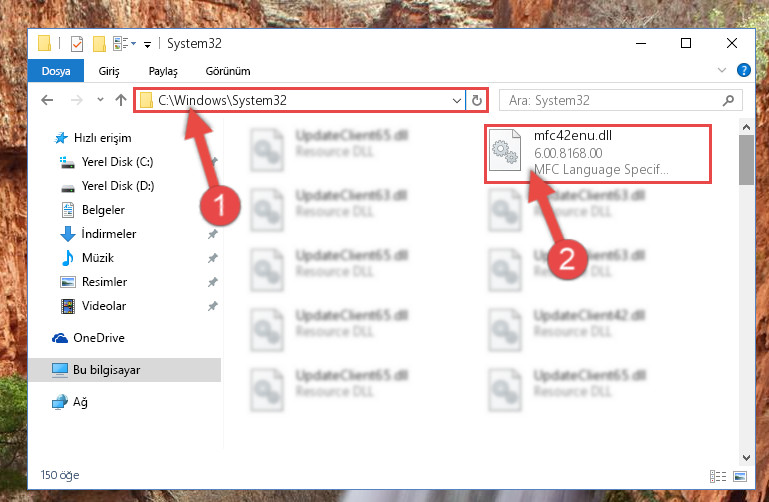769x502 pixels.
Task: Select the mfc42enu.dll file
Action: (x=598, y=153)
